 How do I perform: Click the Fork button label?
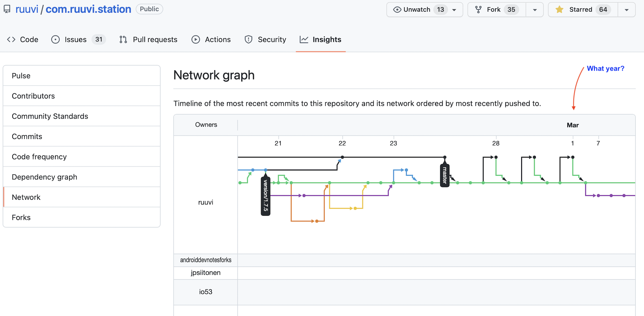pos(493,10)
